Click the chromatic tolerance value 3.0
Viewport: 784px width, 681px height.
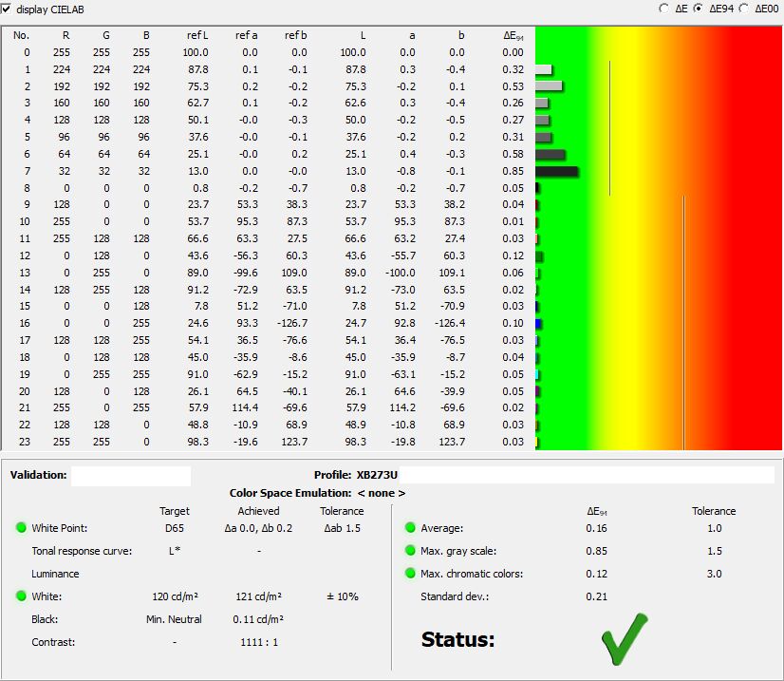(715, 574)
